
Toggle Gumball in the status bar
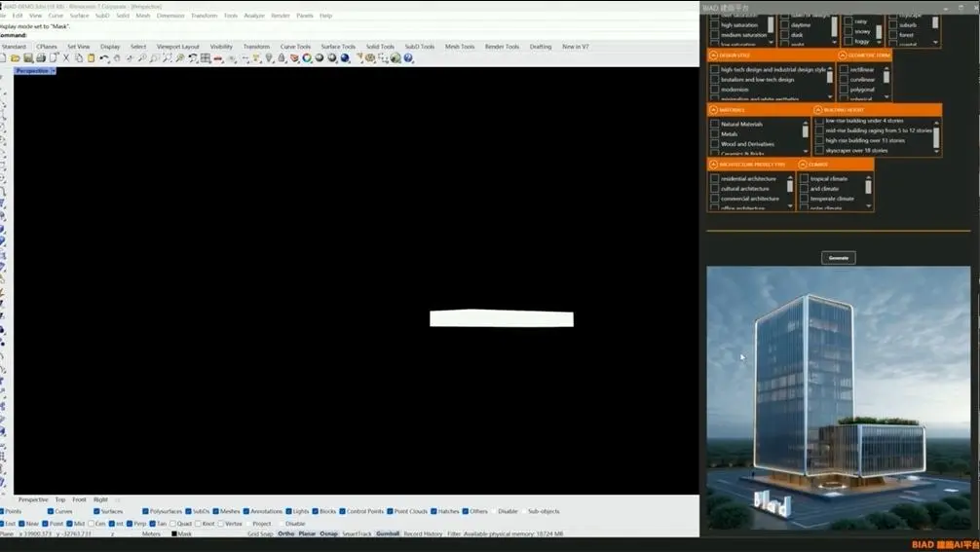click(388, 534)
